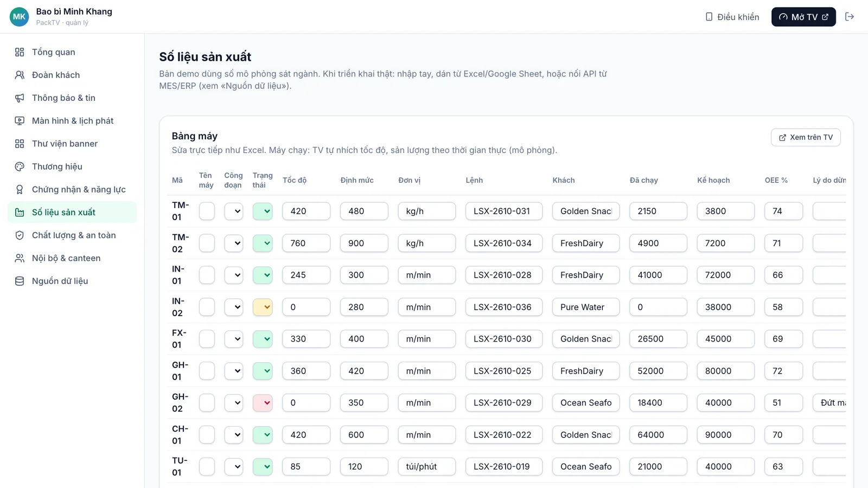Click the logout icon in header

point(850,17)
